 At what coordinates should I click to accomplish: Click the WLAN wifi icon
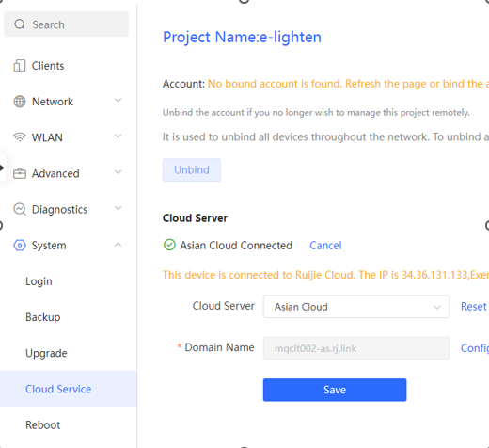[x=20, y=137]
